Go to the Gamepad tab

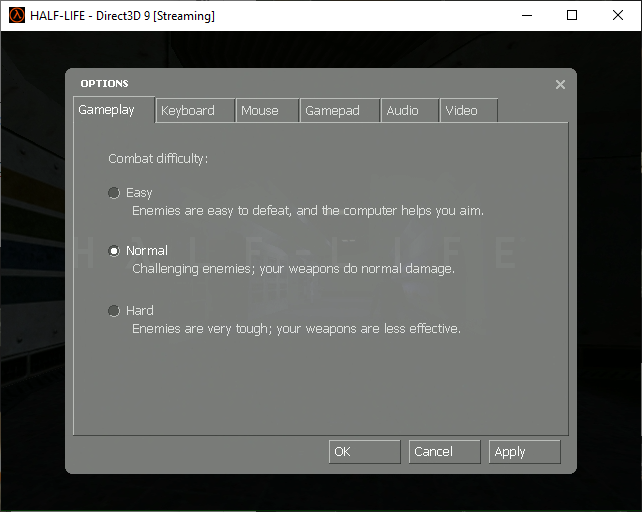tap(339, 111)
